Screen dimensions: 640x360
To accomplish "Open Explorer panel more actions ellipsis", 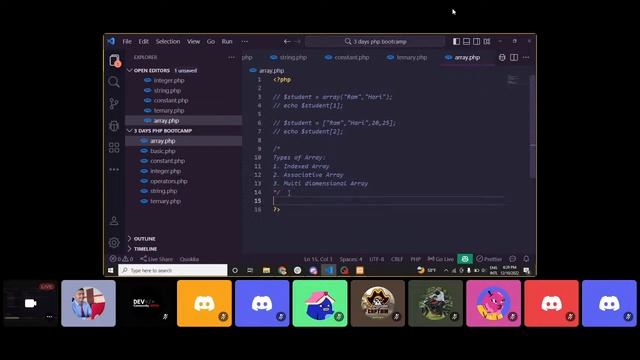I will [x=231, y=58].
